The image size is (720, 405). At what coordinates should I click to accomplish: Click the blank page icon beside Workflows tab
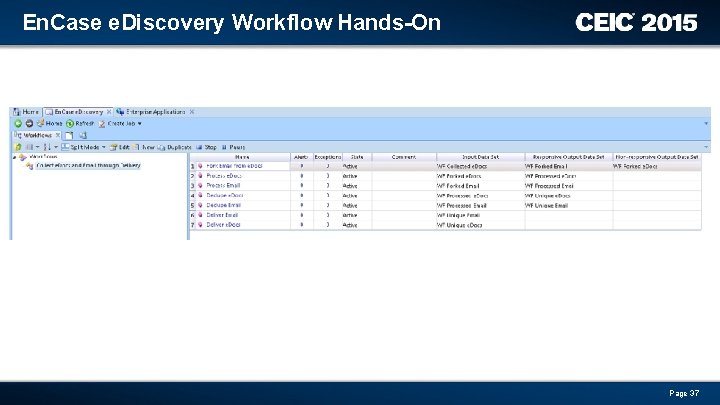coord(69,135)
